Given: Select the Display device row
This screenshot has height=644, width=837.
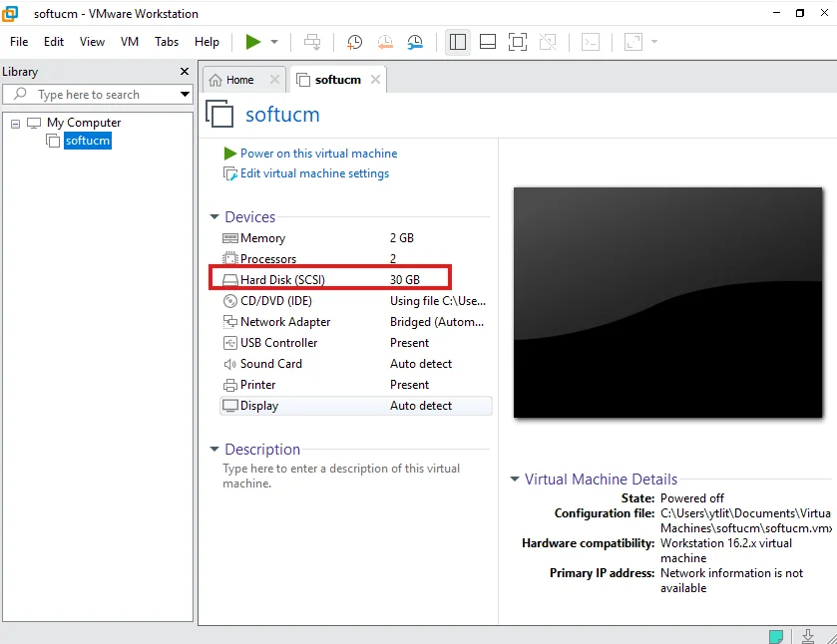Looking at the screenshot, I should 355,406.
